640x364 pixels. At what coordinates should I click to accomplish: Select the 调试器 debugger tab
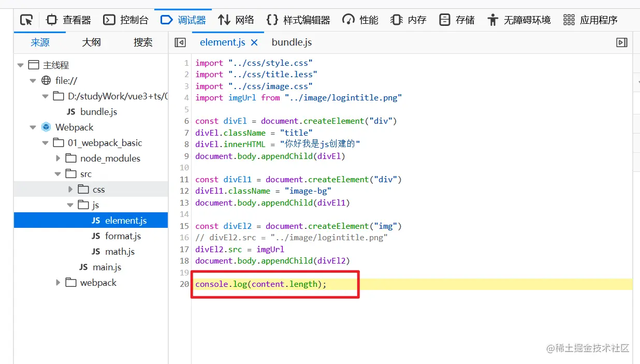point(183,20)
